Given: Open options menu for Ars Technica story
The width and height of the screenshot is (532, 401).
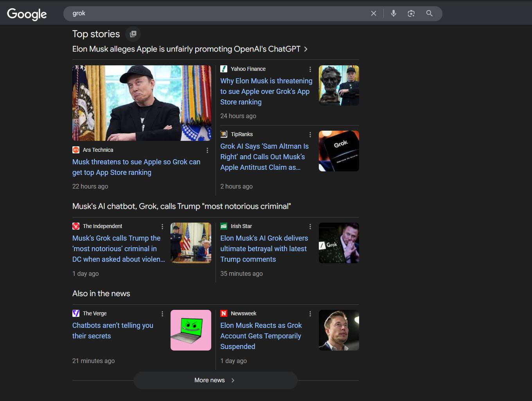Looking at the screenshot, I should tap(207, 150).
